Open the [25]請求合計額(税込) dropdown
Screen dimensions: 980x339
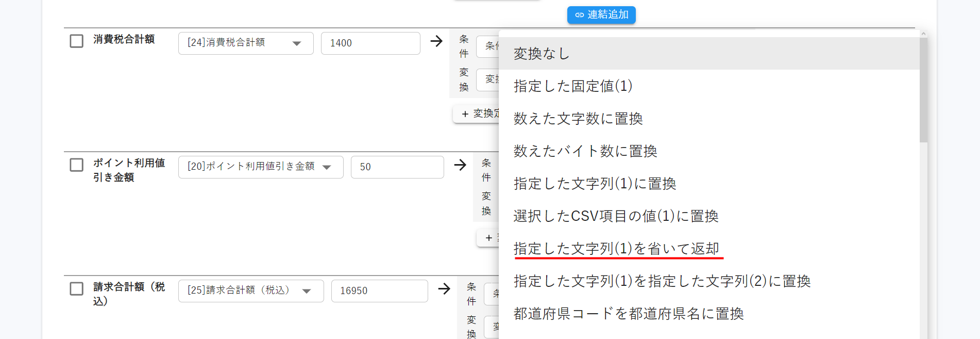pyautogui.click(x=250, y=291)
